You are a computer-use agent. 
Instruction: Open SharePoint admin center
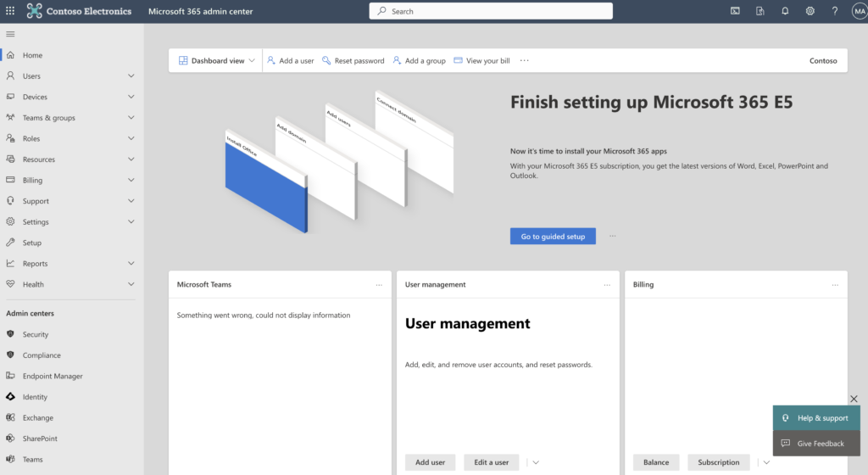point(40,439)
